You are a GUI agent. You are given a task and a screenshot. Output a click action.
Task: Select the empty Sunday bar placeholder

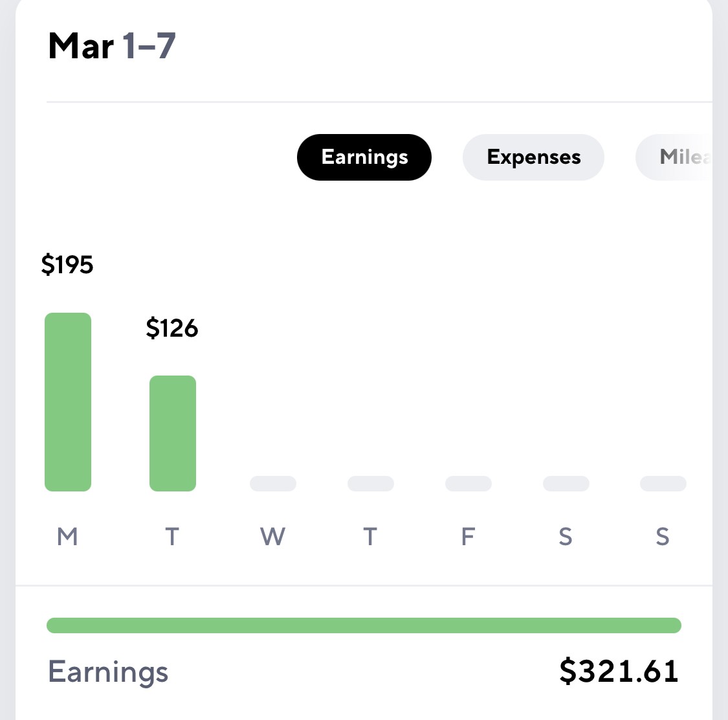[663, 484]
